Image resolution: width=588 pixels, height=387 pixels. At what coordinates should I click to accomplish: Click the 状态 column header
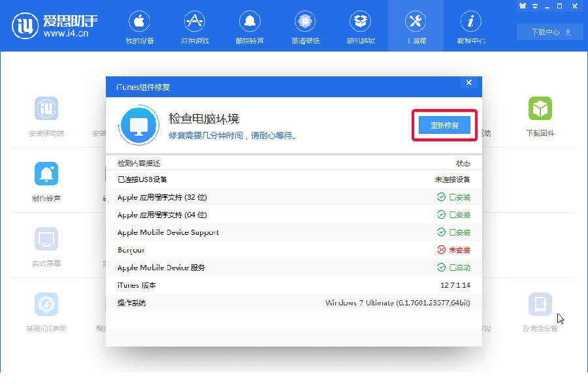point(463,163)
